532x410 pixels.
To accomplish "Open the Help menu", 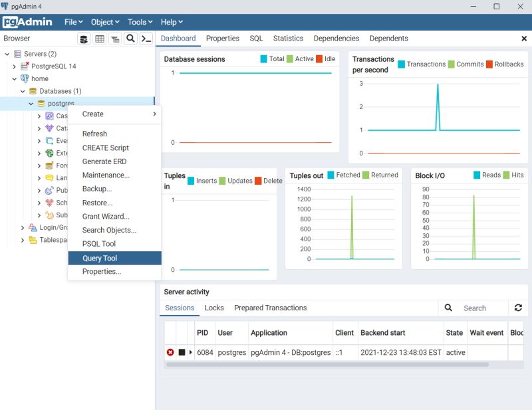I will (172, 22).
